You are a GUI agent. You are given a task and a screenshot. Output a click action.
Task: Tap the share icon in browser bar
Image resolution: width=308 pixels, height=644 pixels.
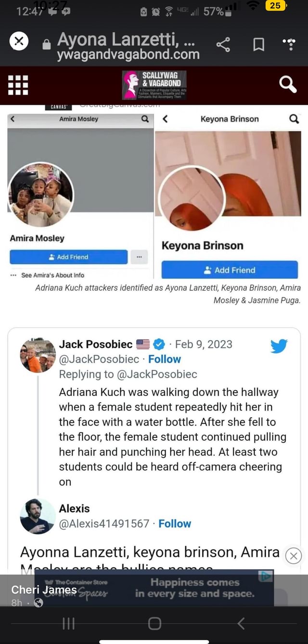tap(223, 46)
